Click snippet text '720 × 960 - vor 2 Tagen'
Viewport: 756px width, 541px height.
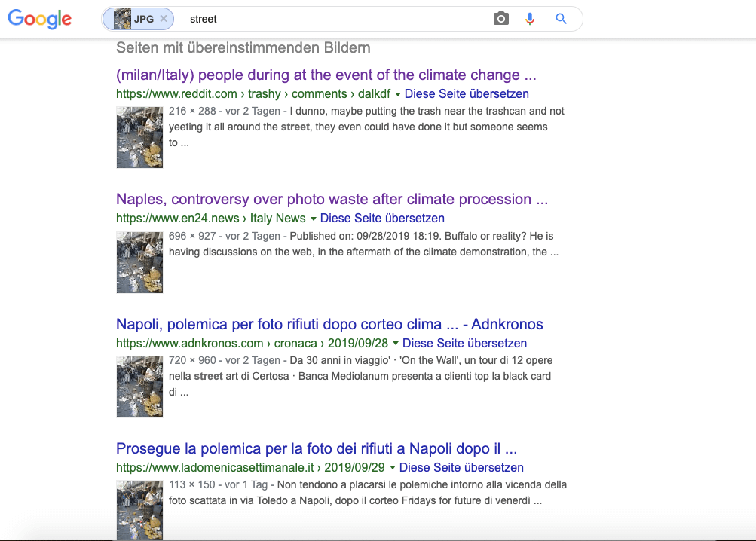224,360
